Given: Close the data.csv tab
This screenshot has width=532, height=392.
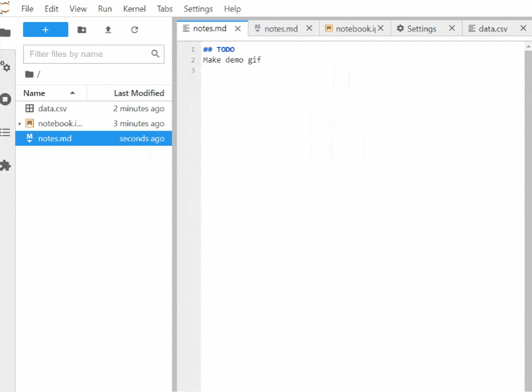Looking at the screenshot, I should [x=523, y=28].
